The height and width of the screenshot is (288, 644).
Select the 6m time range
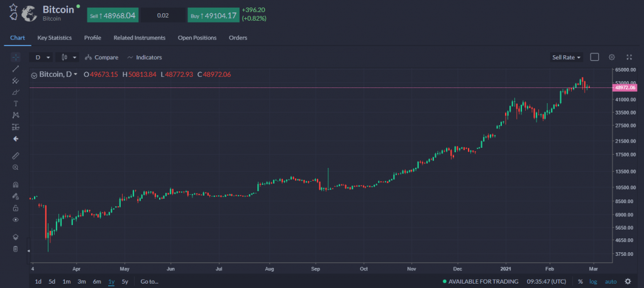coord(97,282)
